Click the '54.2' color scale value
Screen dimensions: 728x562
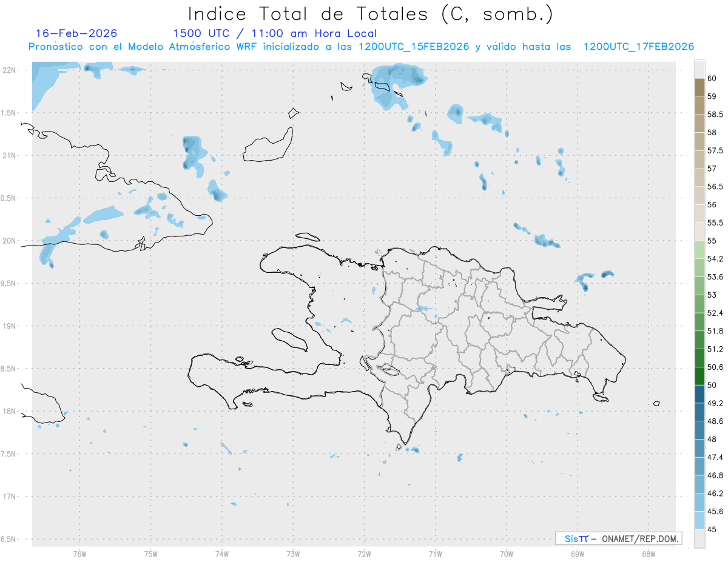point(715,259)
